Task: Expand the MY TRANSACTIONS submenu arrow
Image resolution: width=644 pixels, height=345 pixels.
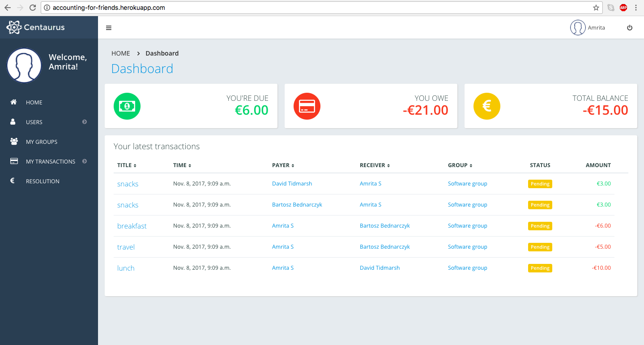Action: click(85, 161)
